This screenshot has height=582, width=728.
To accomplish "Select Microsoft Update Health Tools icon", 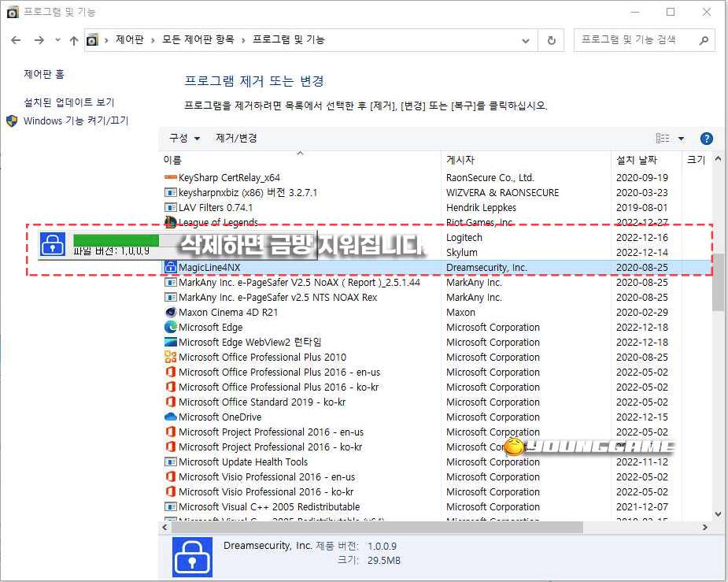I will [171, 462].
